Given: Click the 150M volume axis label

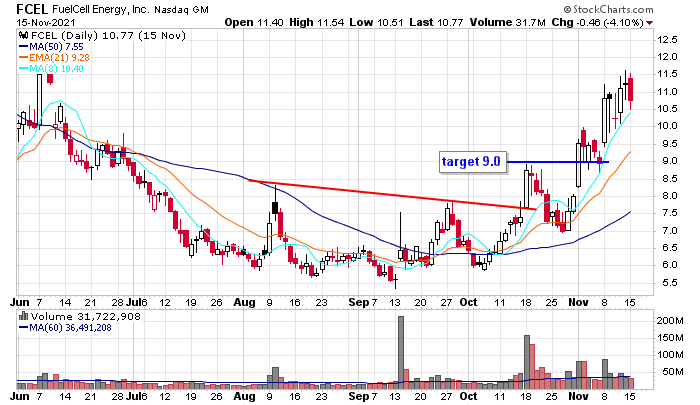Looking at the screenshot, I should point(670,338).
